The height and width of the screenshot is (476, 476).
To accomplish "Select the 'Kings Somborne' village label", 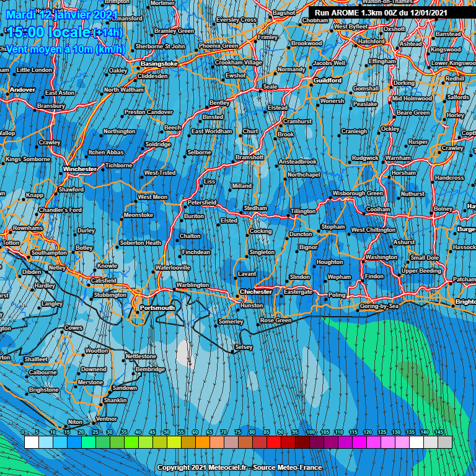I will pos(28,159).
